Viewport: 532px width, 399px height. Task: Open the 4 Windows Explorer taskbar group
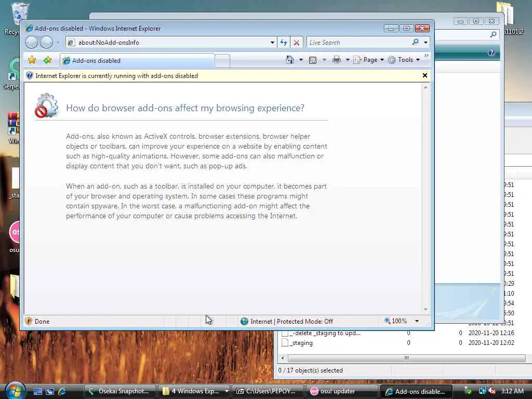(194, 391)
